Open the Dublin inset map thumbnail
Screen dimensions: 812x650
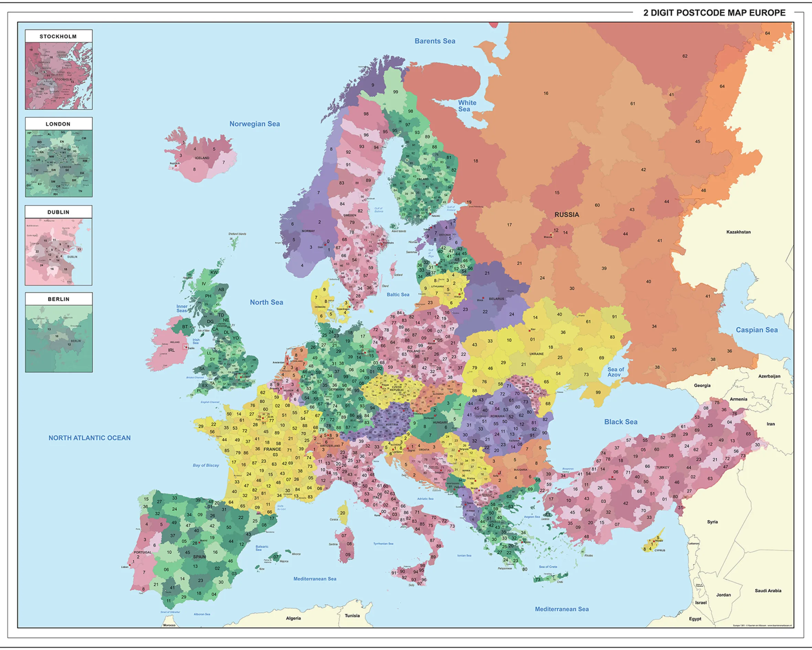[59, 252]
